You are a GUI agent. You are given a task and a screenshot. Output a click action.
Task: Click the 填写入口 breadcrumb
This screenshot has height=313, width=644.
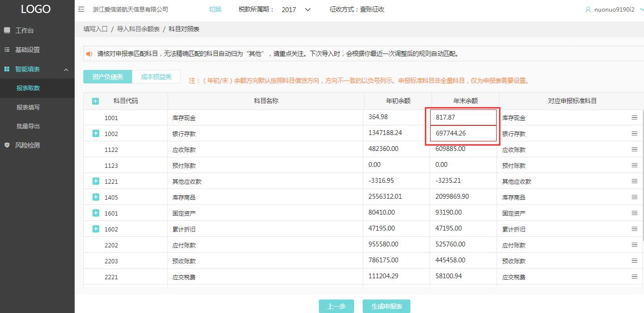click(95, 29)
